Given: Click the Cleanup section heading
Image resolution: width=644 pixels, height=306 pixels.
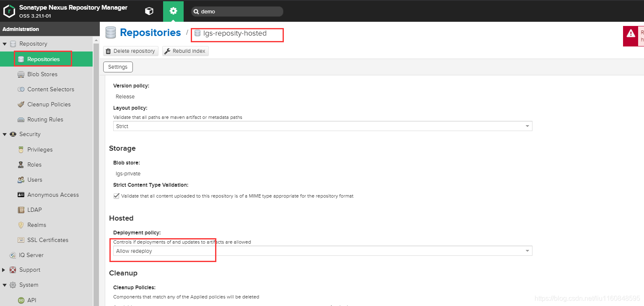Looking at the screenshot, I should (123, 273).
